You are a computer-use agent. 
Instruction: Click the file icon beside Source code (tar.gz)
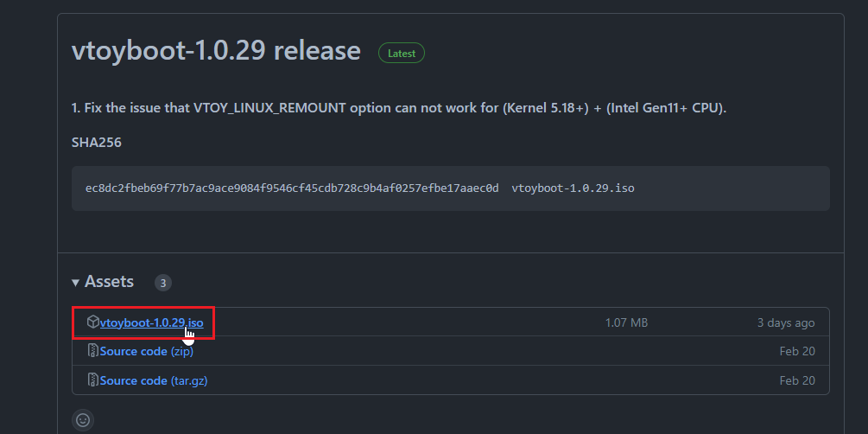(x=92, y=380)
